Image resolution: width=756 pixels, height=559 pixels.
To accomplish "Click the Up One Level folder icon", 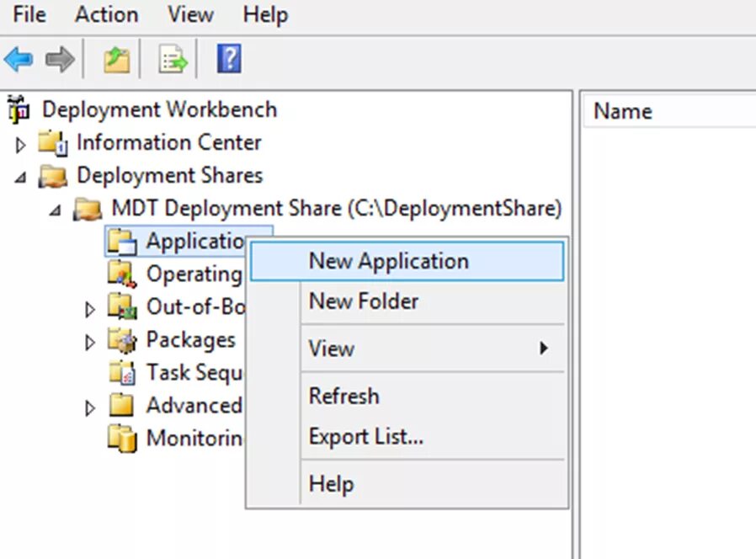I will coord(117,59).
